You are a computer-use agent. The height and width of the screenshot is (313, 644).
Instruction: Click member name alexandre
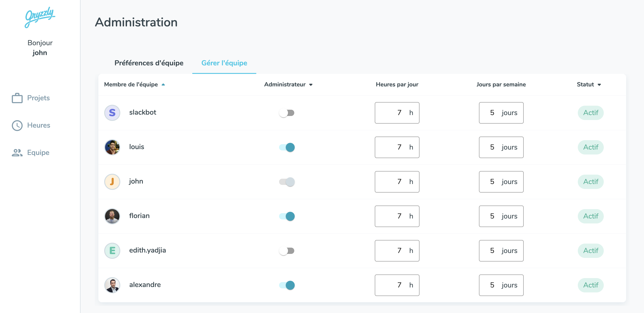point(145,285)
